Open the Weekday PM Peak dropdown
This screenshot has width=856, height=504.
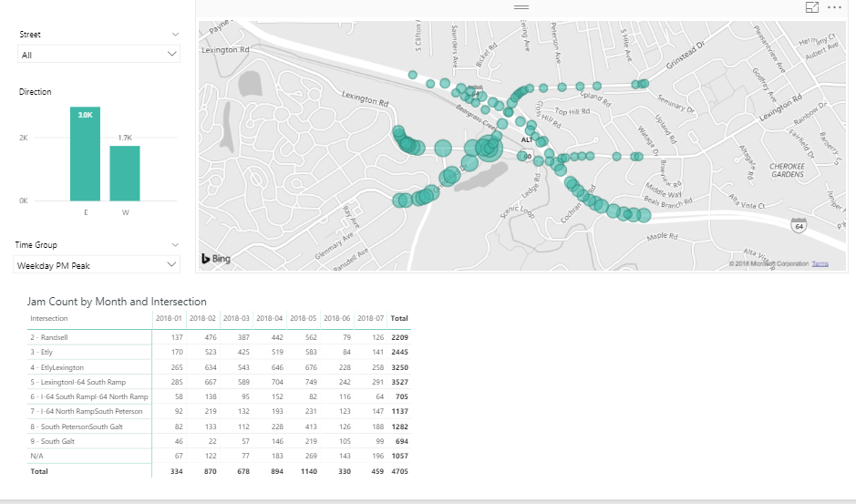pos(99,264)
